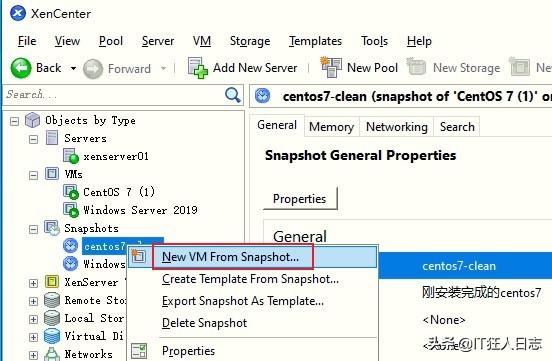The image size is (552, 361).
Task: Choose Delete Snapshot in context menu
Action: pos(252,323)
